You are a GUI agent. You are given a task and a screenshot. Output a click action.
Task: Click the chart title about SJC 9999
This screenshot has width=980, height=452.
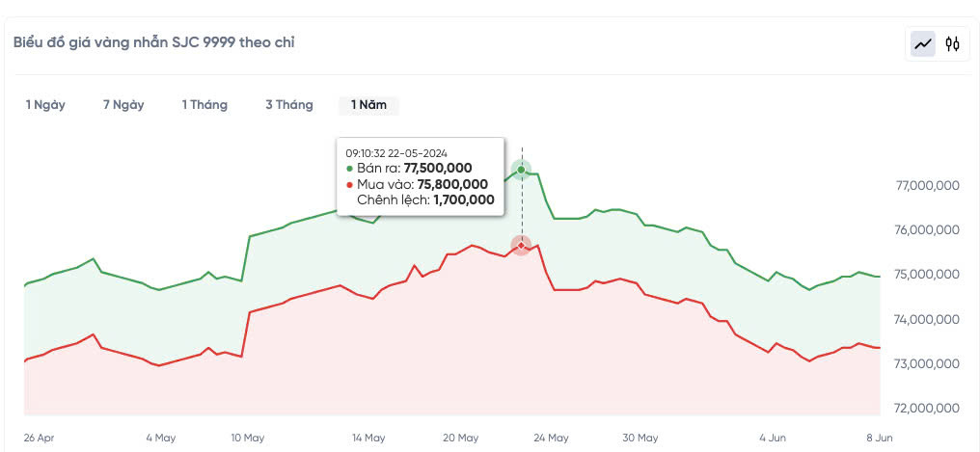pyautogui.click(x=154, y=42)
